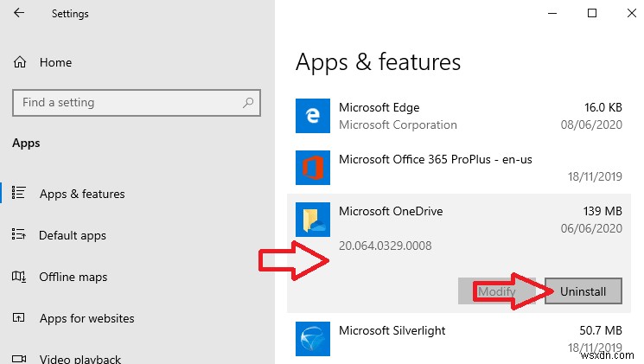Click the 50.7 MB size value
Viewport: 644px width, 364px height.
tap(601, 330)
